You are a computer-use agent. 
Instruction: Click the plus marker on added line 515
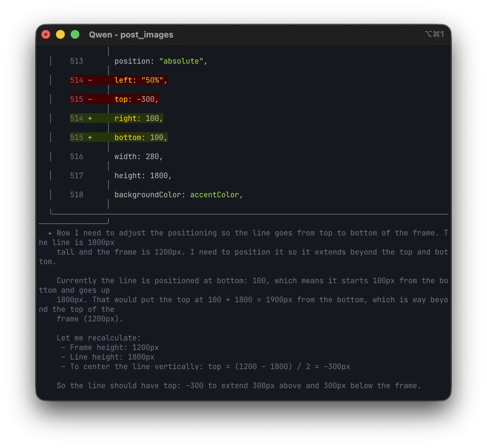pyautogui.click(x=90, y=137)
